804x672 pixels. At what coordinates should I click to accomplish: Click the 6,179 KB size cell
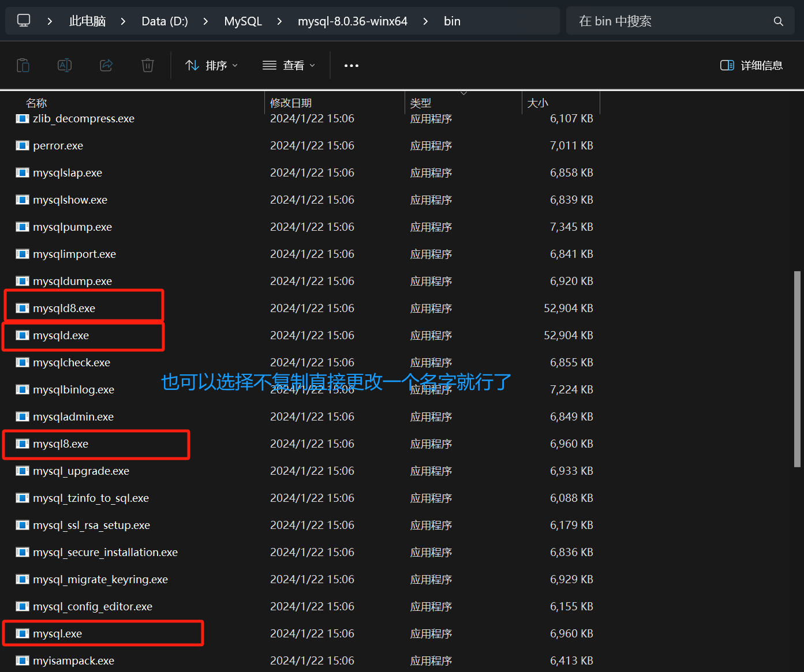coord(571,525)
